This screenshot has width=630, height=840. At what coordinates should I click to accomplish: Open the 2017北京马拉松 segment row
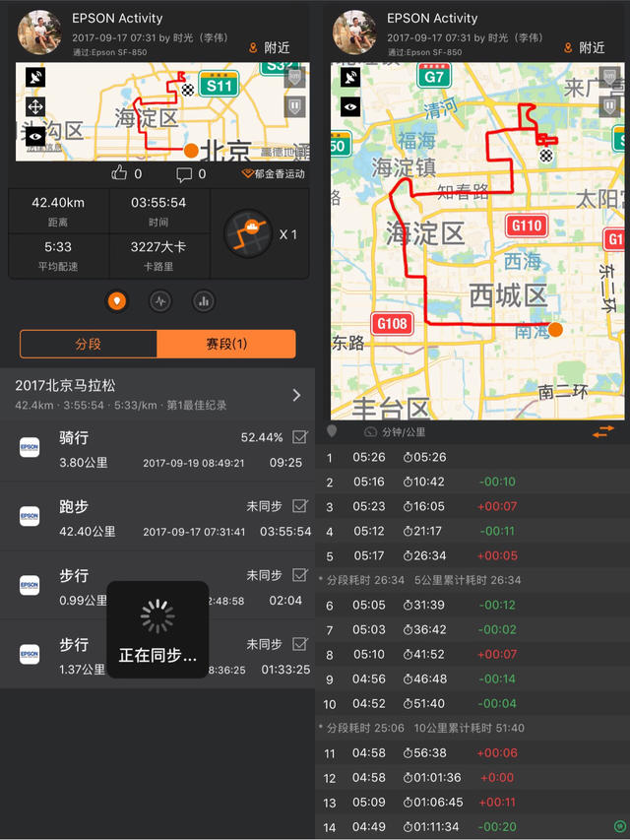coord(157,395)
